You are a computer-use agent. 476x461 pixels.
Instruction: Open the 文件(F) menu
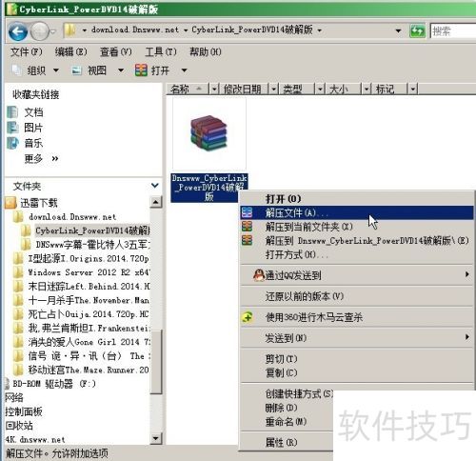[26, 51]
